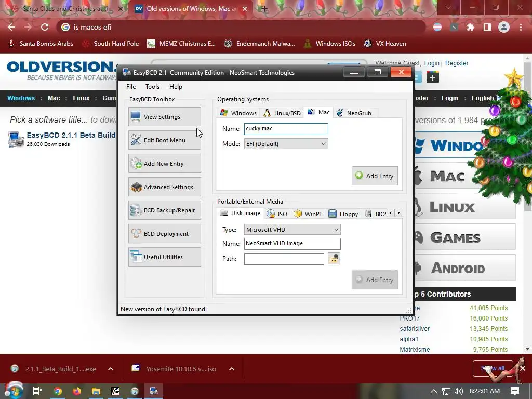The width and height of the screenshot is (532, 399).
Task: Open the VX Heaven bookmark
Action: click(x=385, y=44)
